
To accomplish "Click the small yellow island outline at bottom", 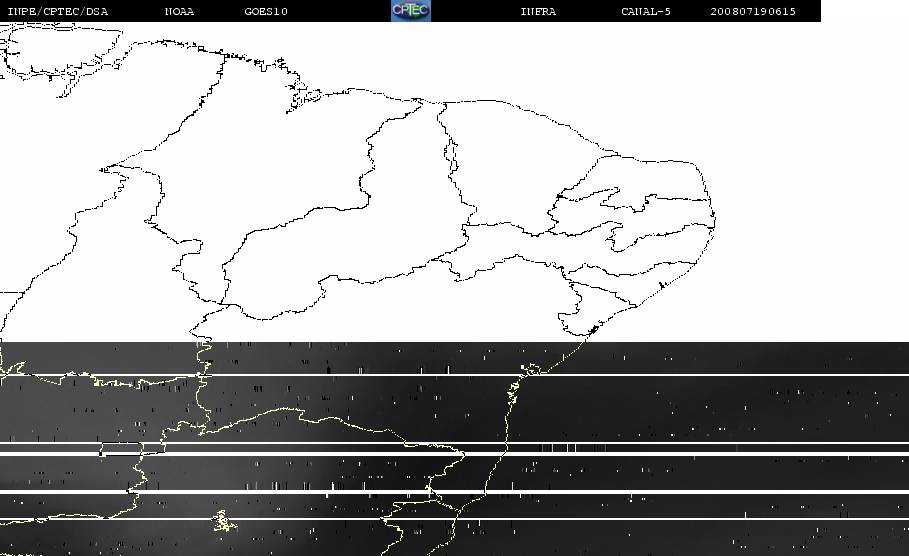I will [223, 521].
